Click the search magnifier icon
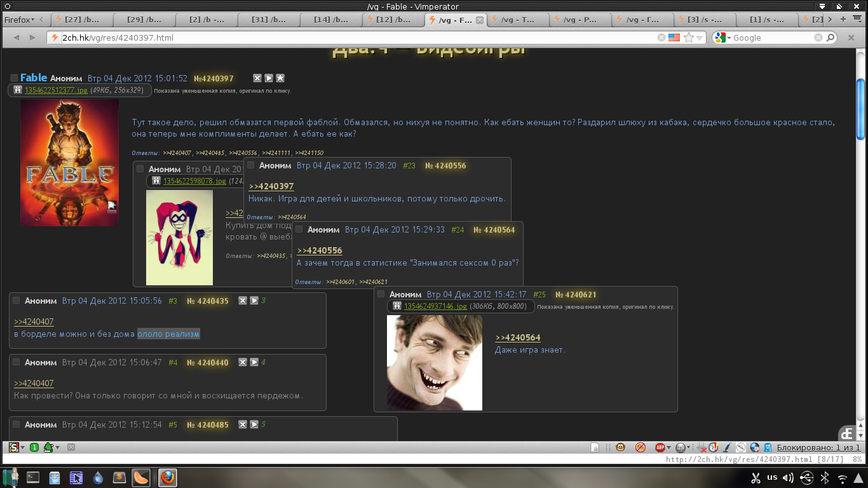This screenshot has width=868, height=488. (830, 37)
